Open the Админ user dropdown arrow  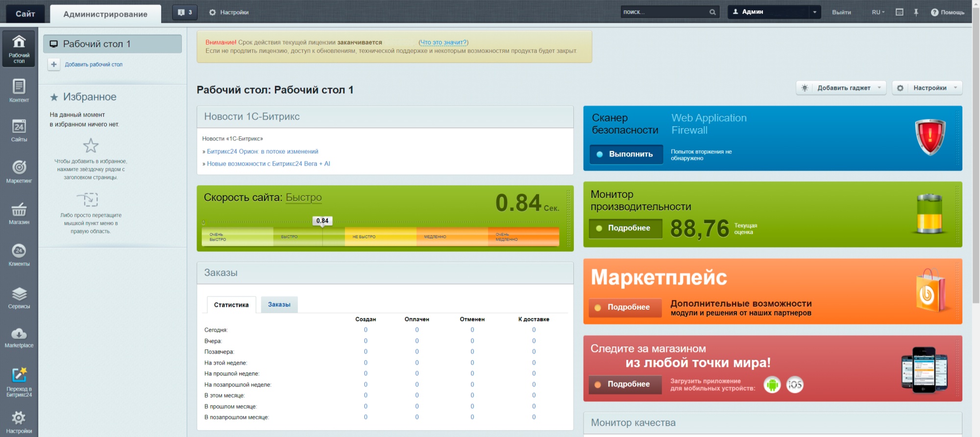coord(814,12)
